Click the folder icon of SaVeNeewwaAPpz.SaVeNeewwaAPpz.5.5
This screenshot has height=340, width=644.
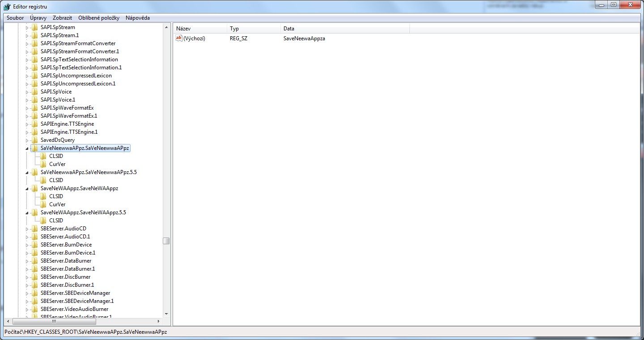click(x=34, y=172)
